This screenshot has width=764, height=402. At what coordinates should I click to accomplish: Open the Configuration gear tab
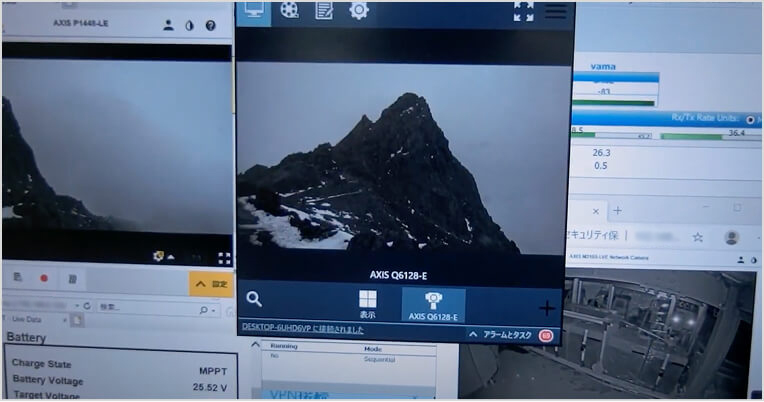pyautogui.click(x=359, y=10)
